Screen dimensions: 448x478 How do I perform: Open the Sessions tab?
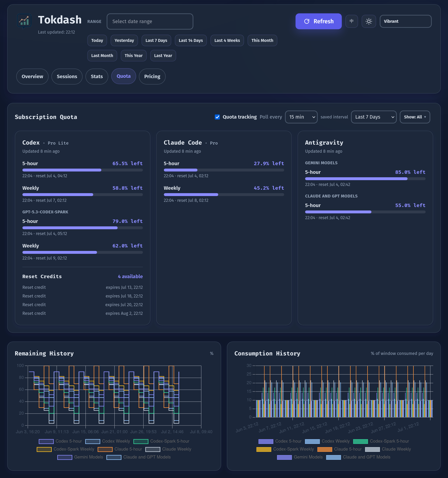pyautogui.click(x=67, y=77)
